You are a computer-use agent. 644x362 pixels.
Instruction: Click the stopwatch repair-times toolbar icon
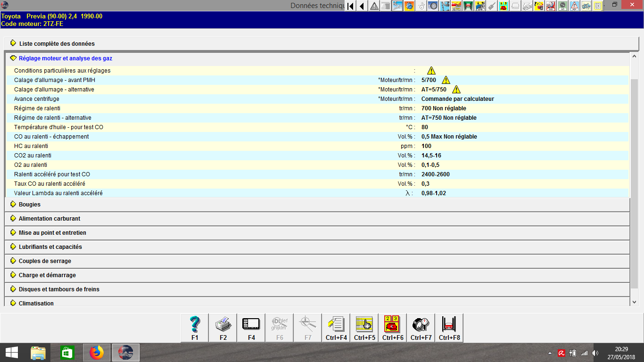(x=421, y=6)
